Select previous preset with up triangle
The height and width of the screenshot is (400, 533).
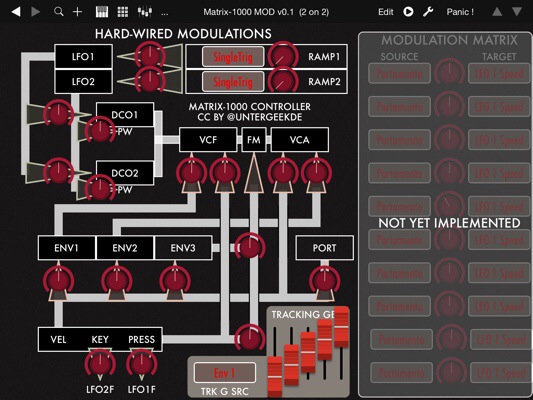[497, 12]
